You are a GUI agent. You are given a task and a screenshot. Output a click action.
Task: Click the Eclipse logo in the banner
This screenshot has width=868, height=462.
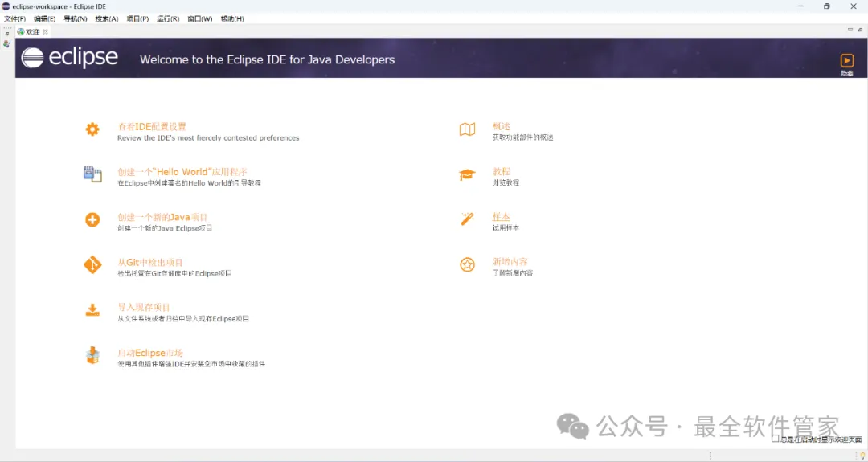(x=70, y=58)
